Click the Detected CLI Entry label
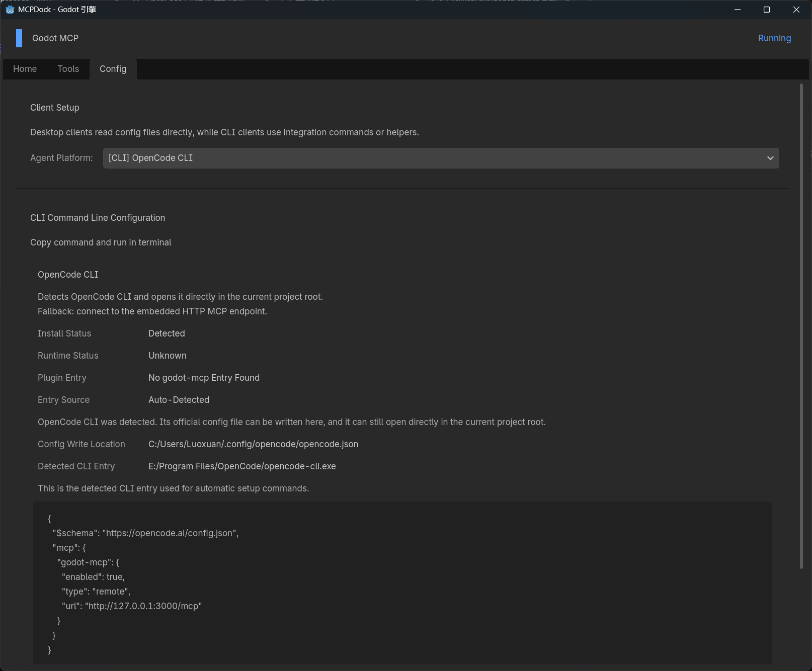 [76, 466]
